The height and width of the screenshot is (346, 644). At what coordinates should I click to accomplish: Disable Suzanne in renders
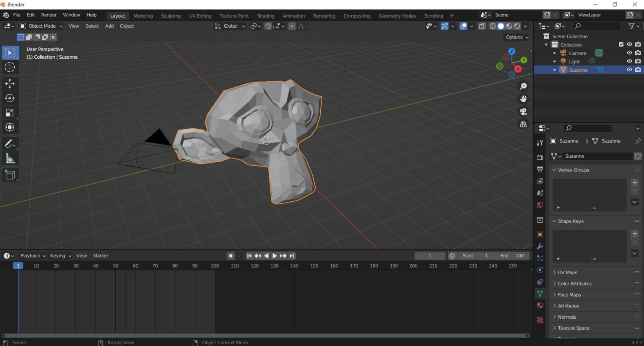[x=638, y=70]
